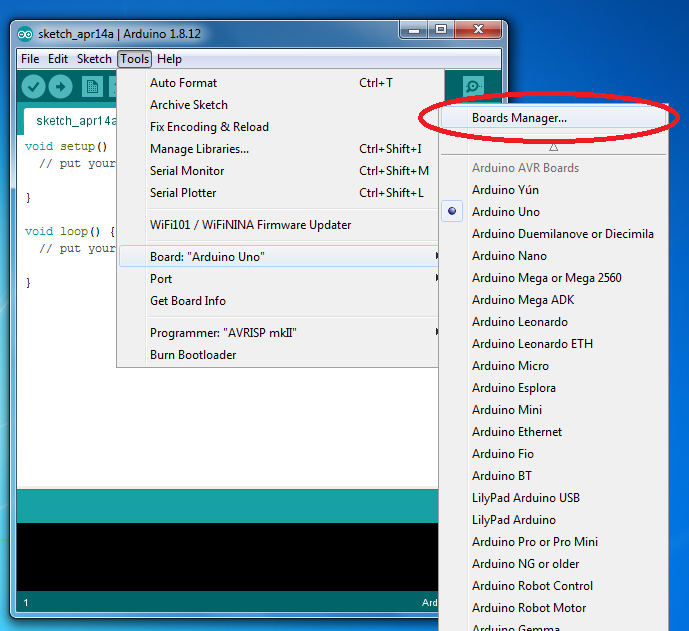
Task: Select Arduino Mega or Mega 2560
Action: pyautogui.click(x=553, y=277)
